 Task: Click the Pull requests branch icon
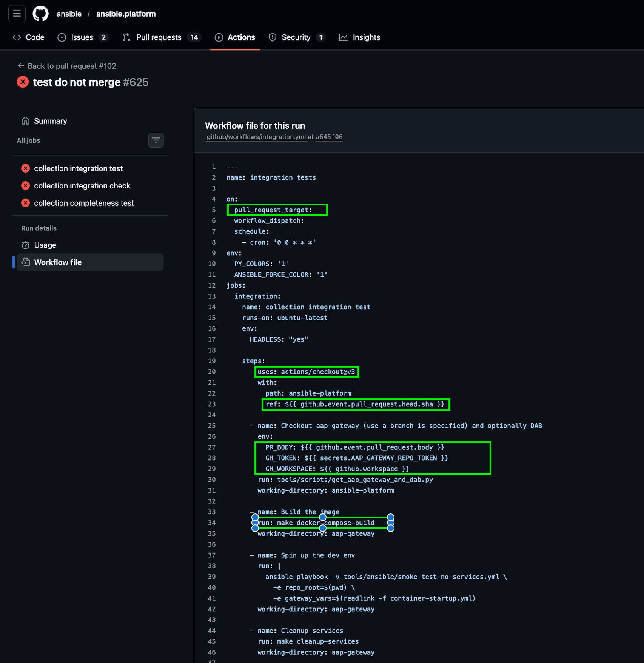tap(126, 37)
